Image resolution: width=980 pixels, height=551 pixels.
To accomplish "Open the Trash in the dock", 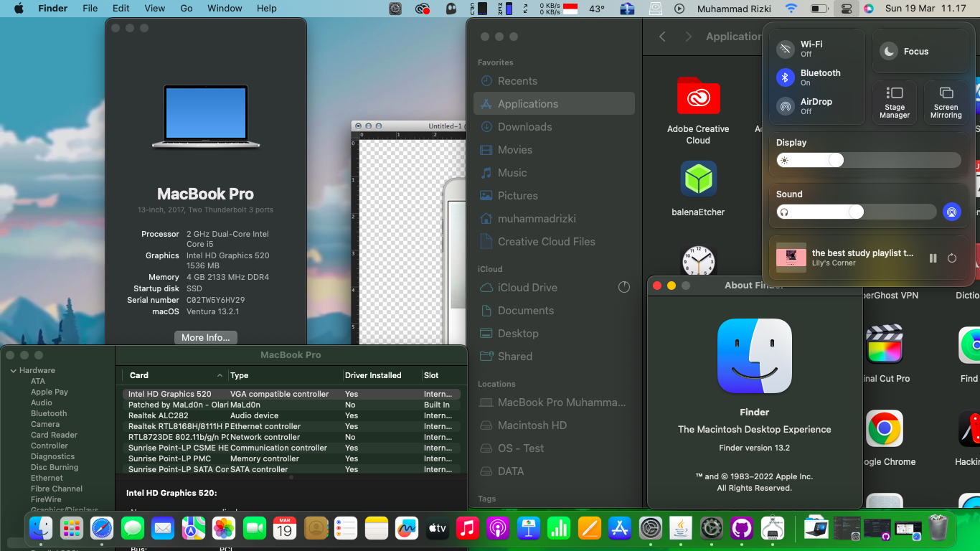I will pos(938,528).
